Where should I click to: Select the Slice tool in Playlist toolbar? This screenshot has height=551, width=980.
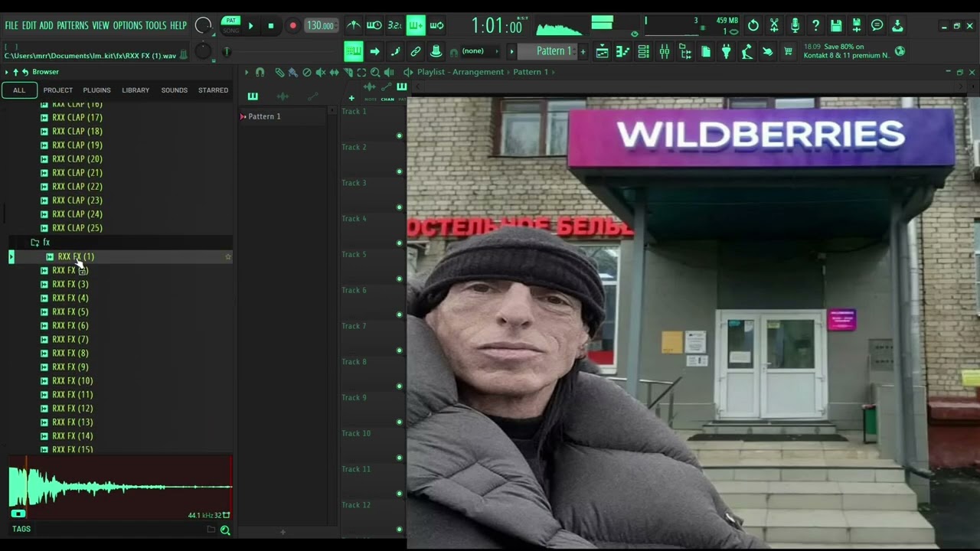pyautogui.click(x=348, y=72)
